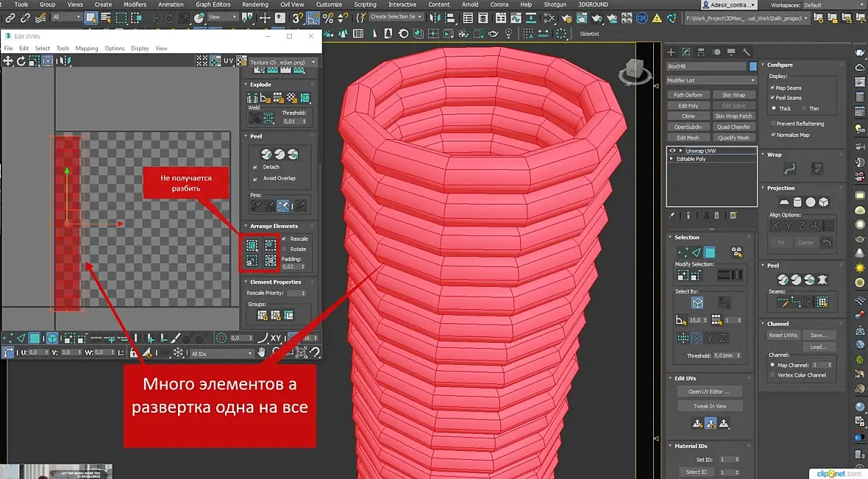Click the Point-to-Point Seams icon
The height and width of the screenshot is (479, 868).
796,302
